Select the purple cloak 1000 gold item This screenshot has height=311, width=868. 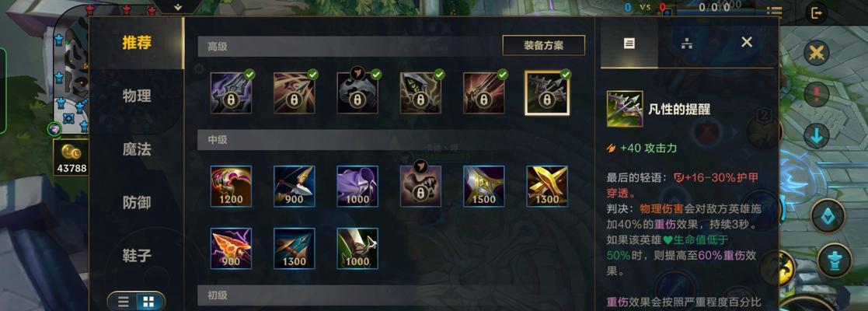[x=357, y=186]
